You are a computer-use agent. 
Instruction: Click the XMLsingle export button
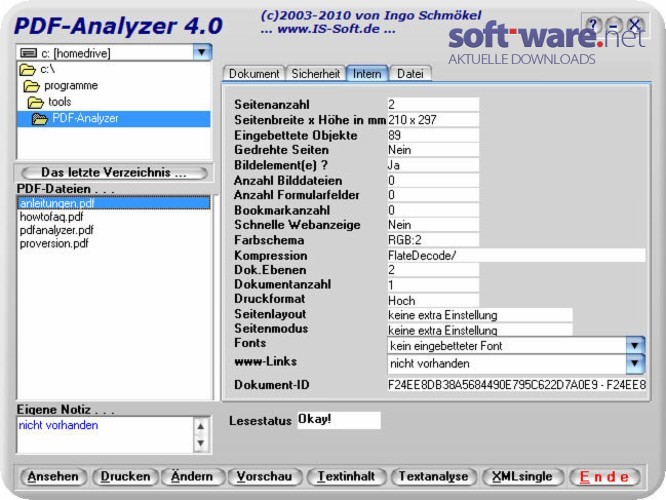pyautogui.click(x=522, y=477)
